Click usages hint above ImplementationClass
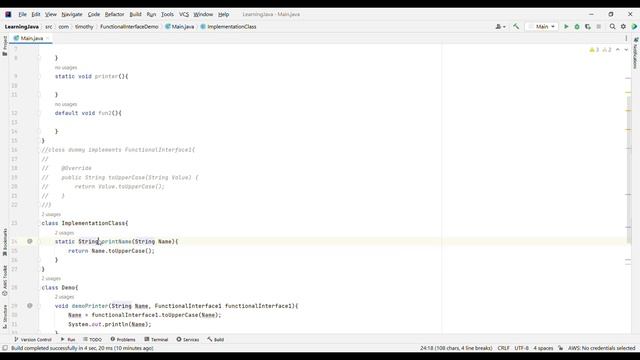The image size is (640, 360). pyautogui.click(x=51, y=214)
